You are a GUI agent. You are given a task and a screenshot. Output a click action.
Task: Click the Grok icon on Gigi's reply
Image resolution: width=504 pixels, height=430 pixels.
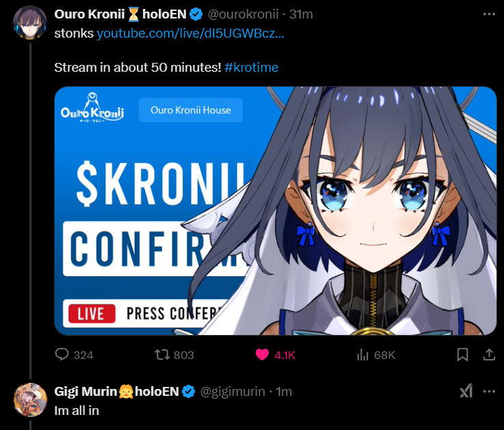[x=466, y=391]
